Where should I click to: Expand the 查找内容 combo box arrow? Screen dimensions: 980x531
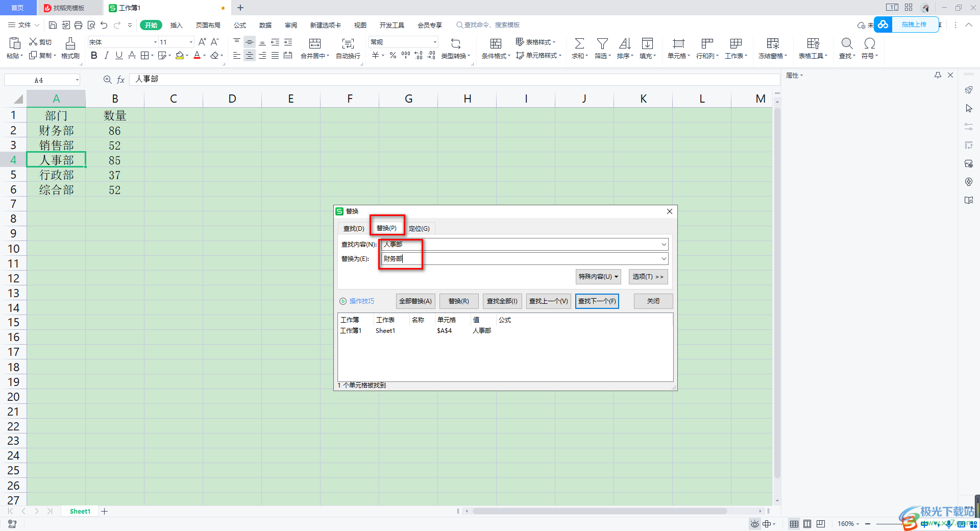tap(664, 245)
